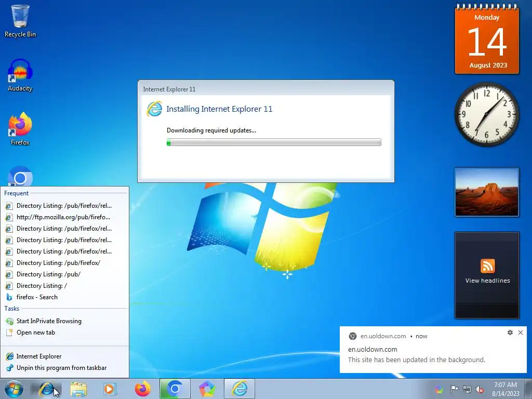The height and width of the screenshot is (399, 532).
Task: Open the Recycle Bin desktop icon
Action: (x=20, y=21)
